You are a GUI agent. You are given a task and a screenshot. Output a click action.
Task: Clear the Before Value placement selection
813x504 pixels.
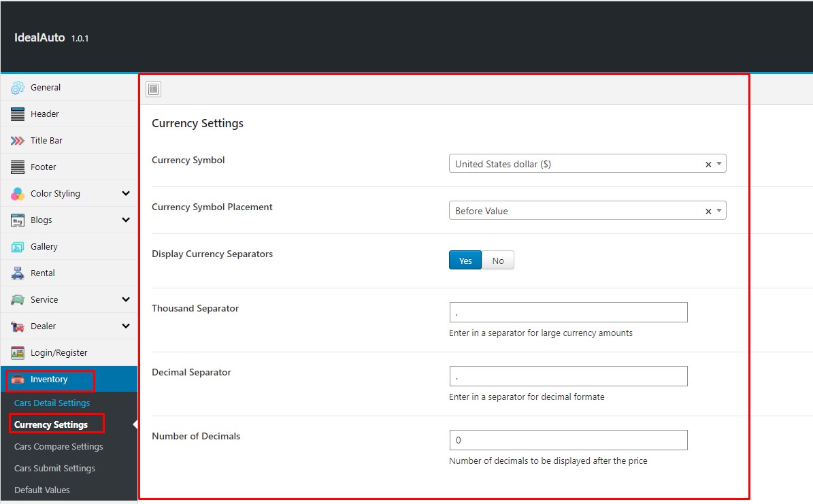708,212
